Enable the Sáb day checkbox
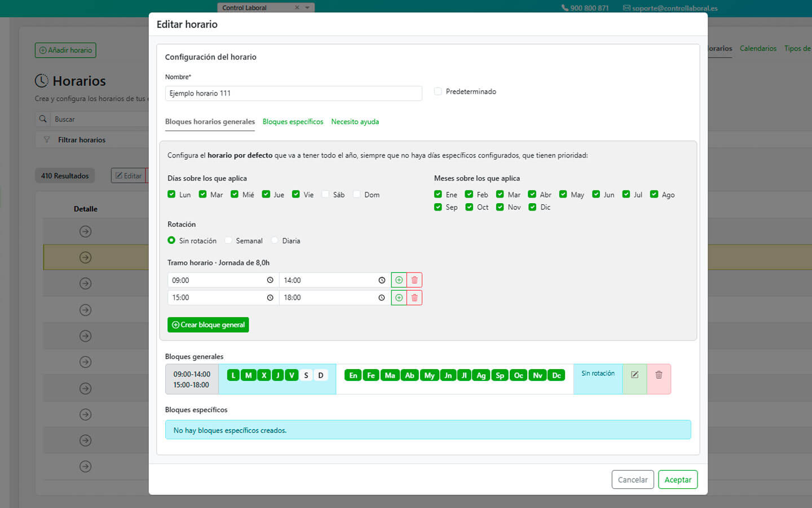Viewport: 812px width, 508px height. click(325, 194)
